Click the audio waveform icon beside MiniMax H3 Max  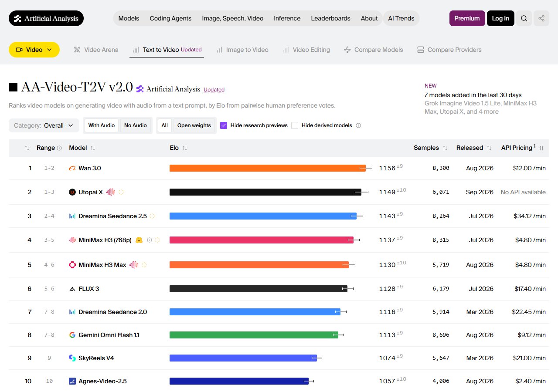pyautogui.click(x=134, y=265)
